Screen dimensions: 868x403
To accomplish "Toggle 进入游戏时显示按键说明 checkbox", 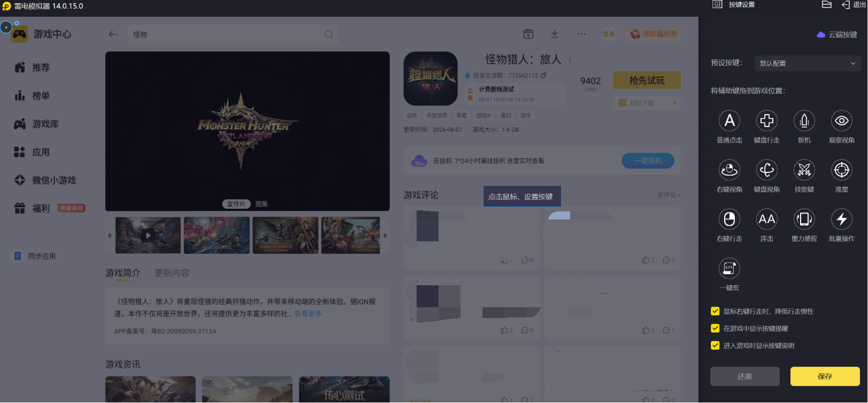I will click(x=715, y=346).
